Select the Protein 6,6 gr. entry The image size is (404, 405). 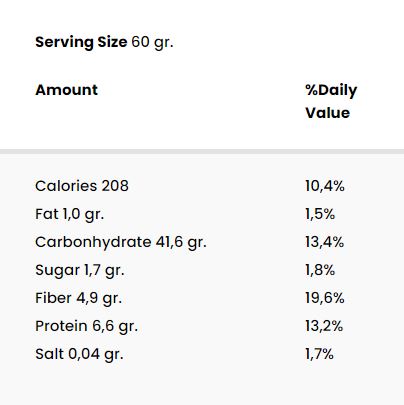tap(86, 326)
